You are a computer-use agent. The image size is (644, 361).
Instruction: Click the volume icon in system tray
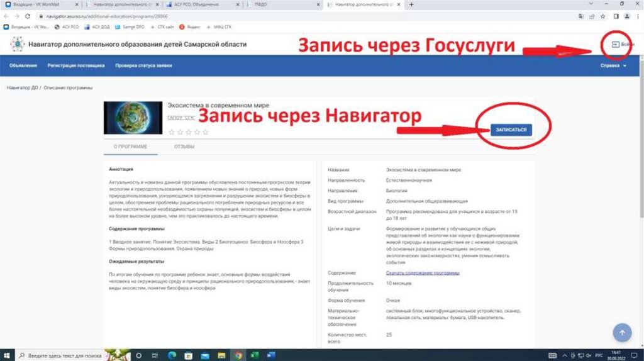coord(589,355)
